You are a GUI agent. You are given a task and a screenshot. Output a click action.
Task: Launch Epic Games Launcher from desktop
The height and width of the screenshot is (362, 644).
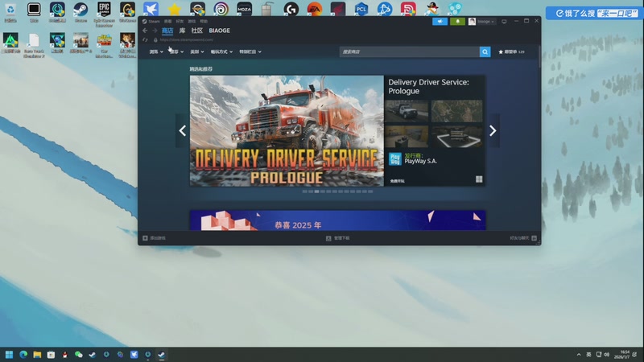pos(104,14)
